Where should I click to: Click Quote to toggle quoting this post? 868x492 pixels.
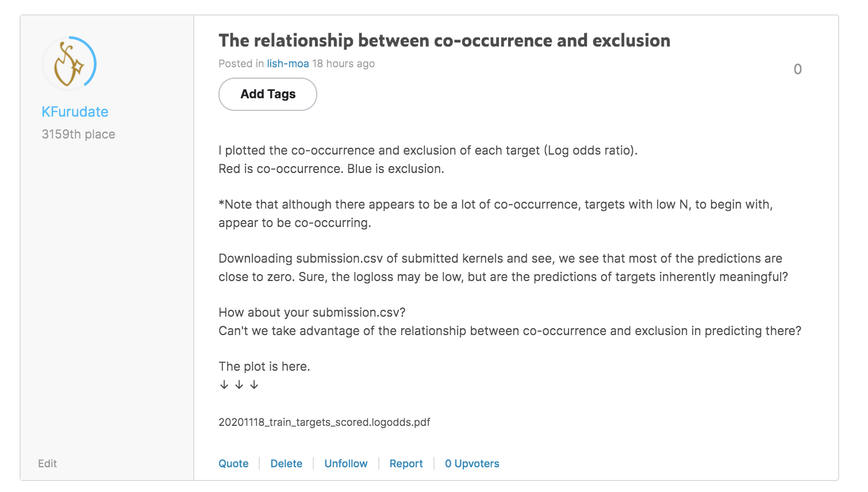pyautogui.click(x=233, y=463)
